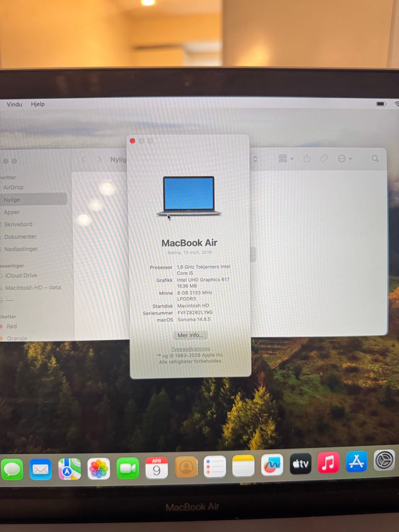Click the serial number FVFZ8202LYWG
399x532 pixels.
pos(195,312)
